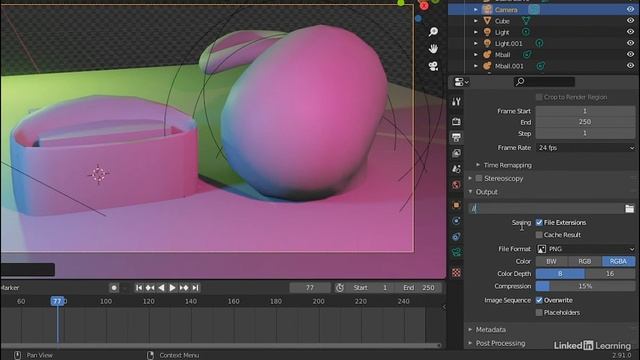Viewport: 640px width, 360px height.
Task: Enable the Stereoscopy checkbox
Action: 479,178
